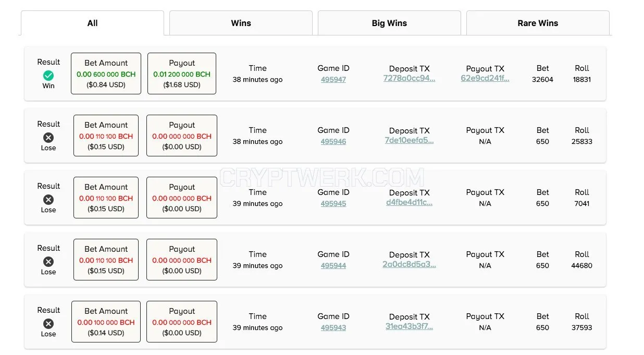Open Game ID 495946 link

pos(333,142)
